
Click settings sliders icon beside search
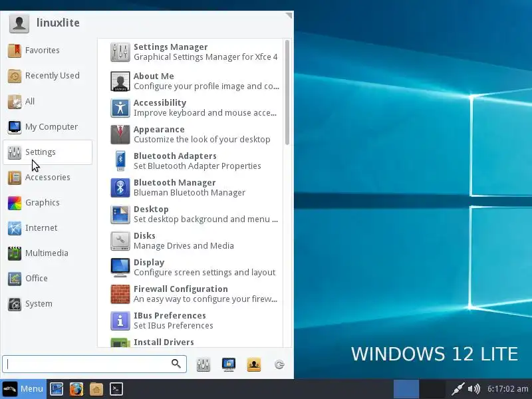(x=203, y=364)
